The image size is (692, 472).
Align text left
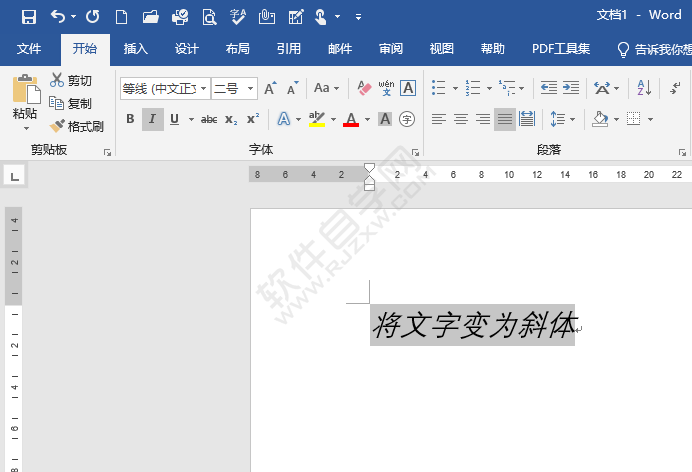(439, 119)
